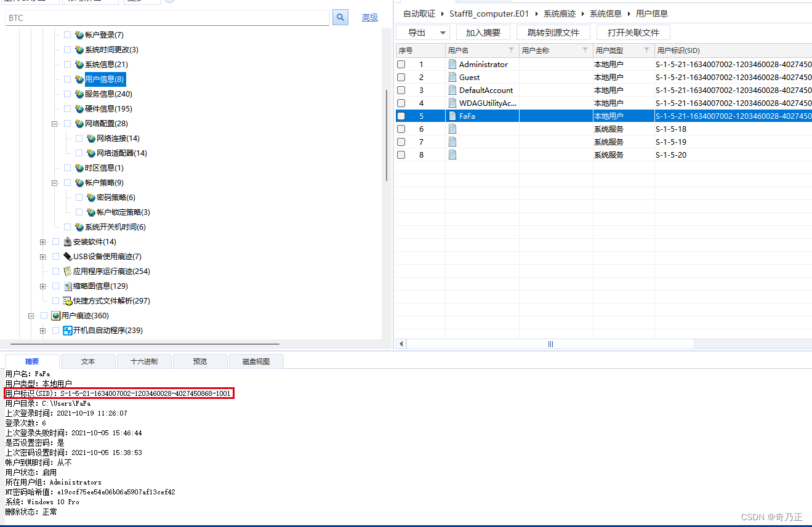Click the 服务信息(240) node icon
Screen dimensions: 812x527
click(x=79, y=94)
